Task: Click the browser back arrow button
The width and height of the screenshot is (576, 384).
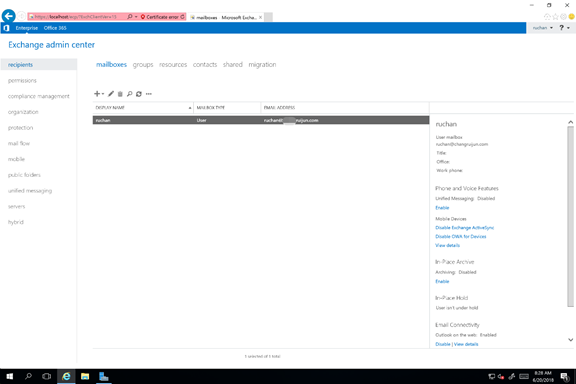Action: coord(8,16)
